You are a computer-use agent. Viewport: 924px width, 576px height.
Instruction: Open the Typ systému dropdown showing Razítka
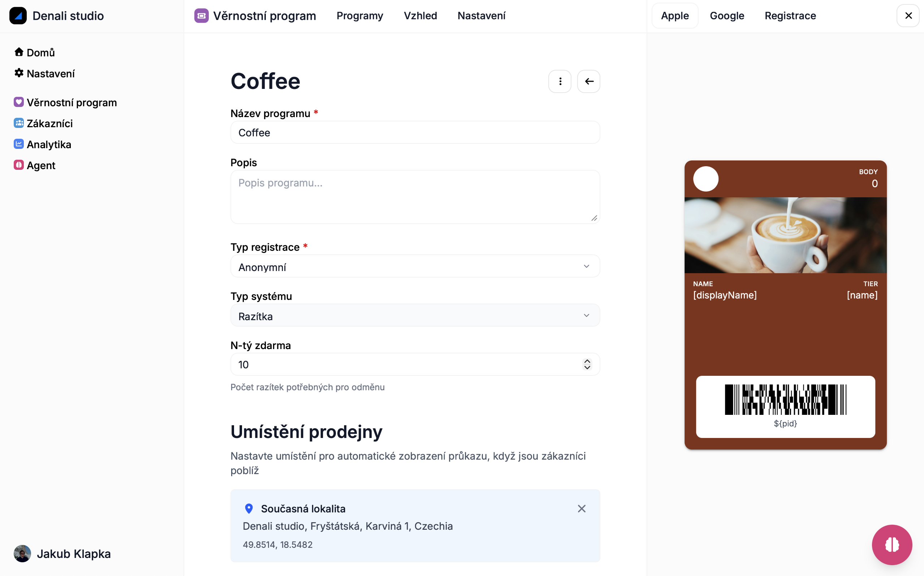pyautogui.click(x=415, y=315)
